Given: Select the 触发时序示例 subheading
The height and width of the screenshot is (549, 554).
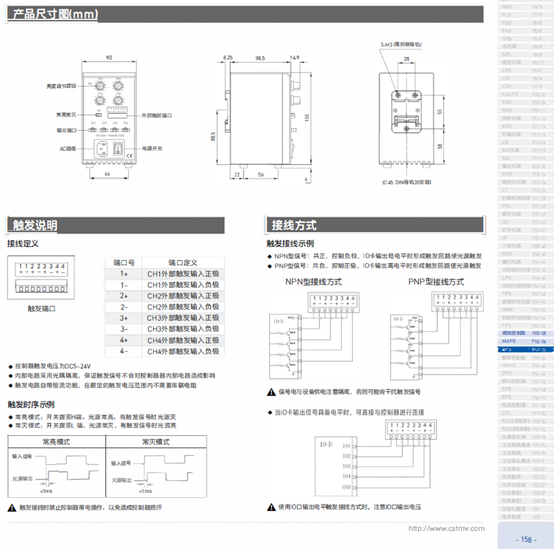Looking at the screenshot, I should [31, 405].
